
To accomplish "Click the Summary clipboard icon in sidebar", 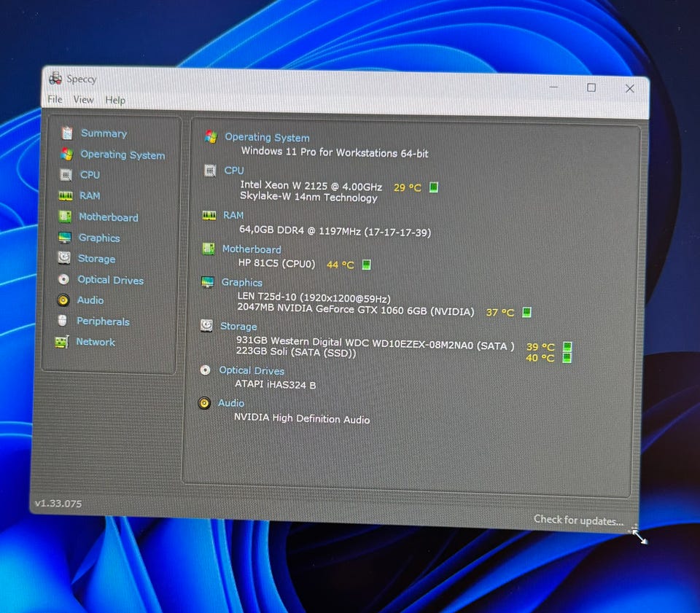I will [x=67, y=133].
